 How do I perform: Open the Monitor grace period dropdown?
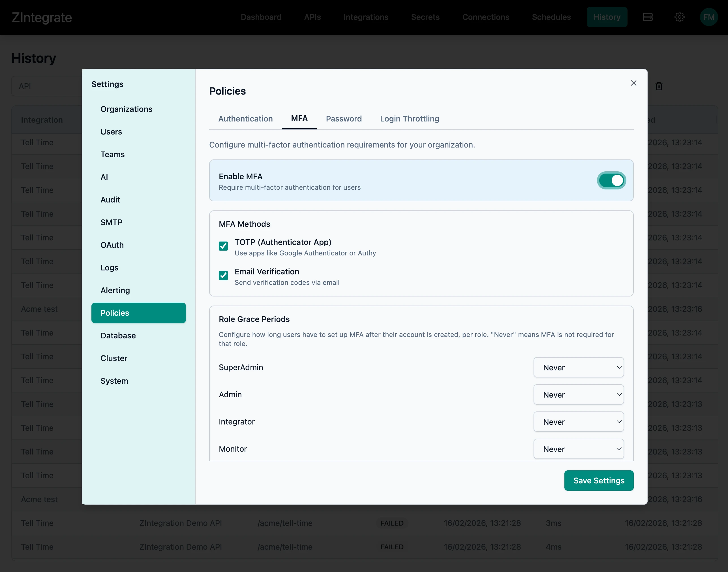pos(579,449)
